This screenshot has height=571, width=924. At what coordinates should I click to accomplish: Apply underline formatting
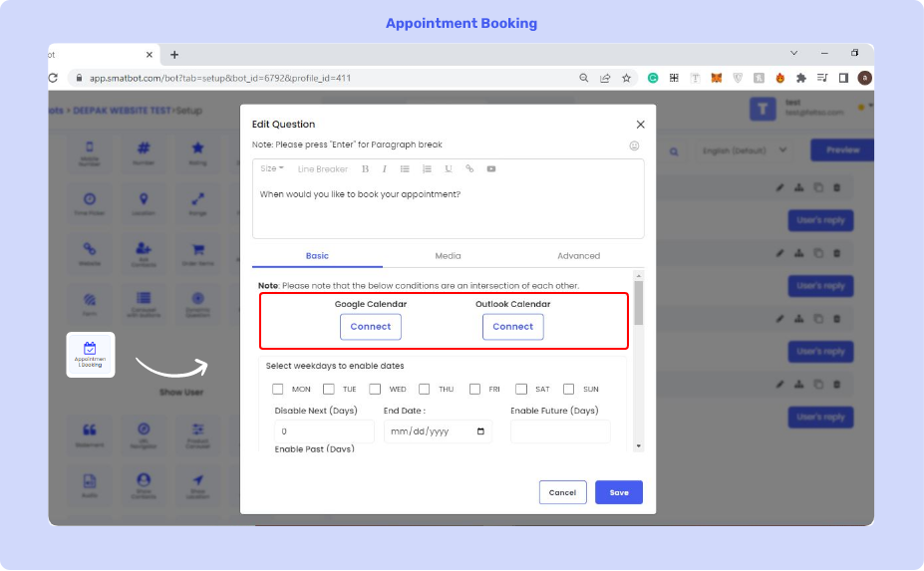click(x=449, y=169)
